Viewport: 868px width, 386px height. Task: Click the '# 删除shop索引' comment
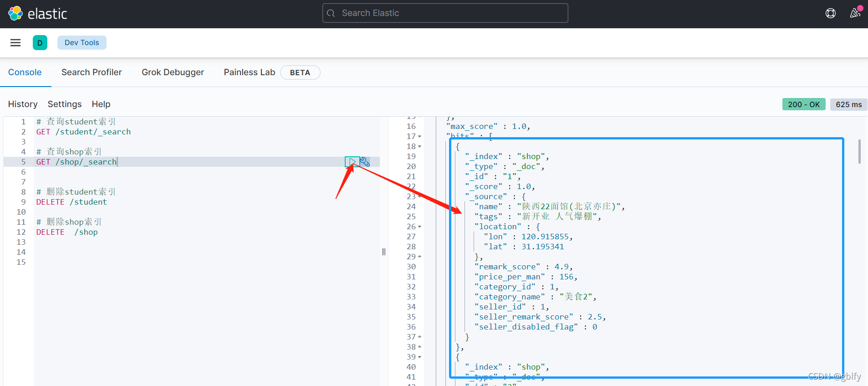(x=69, y=222)
